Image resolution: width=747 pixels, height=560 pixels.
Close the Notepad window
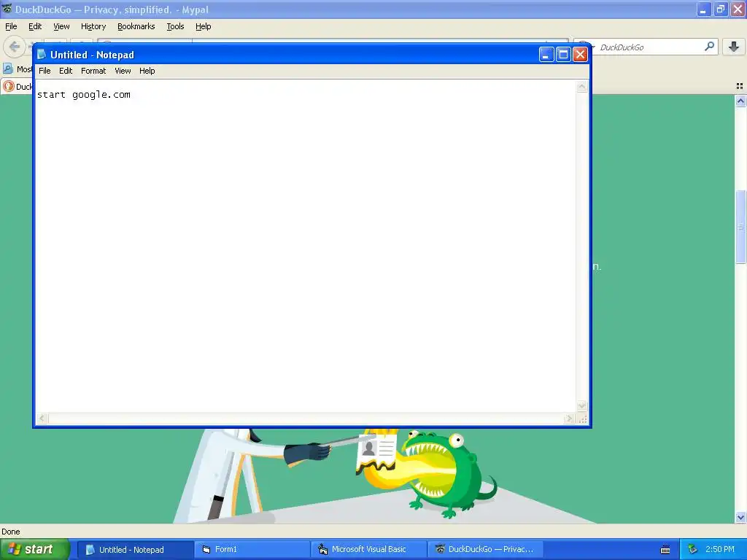pyautogui.click(x=580, y=55)
